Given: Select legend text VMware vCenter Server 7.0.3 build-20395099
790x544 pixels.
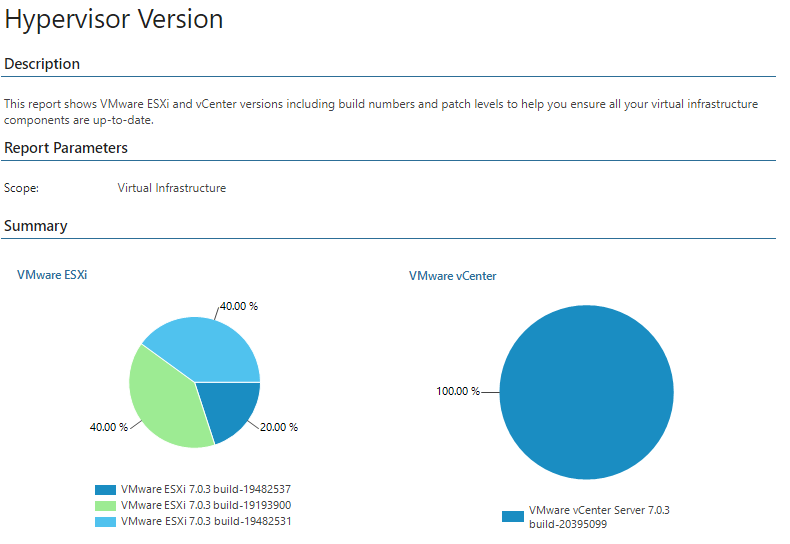Looking at the screenshot, I should (599, 517).
